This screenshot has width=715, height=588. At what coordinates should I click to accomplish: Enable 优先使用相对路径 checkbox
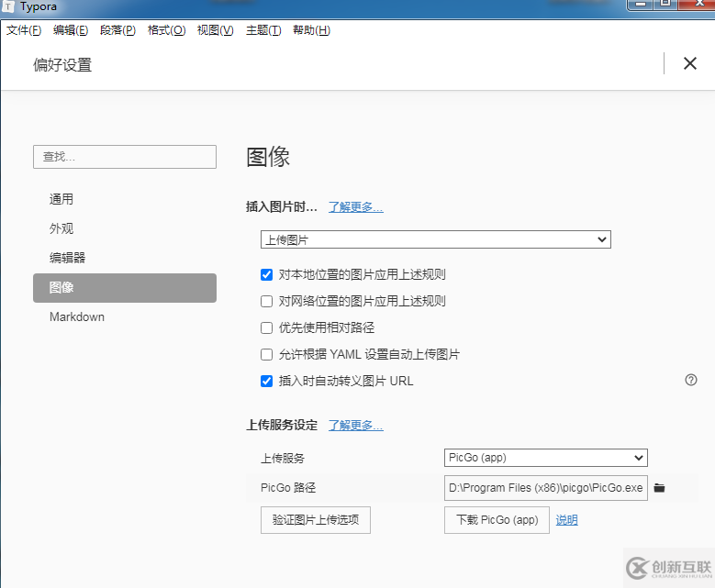click(266, 327)
